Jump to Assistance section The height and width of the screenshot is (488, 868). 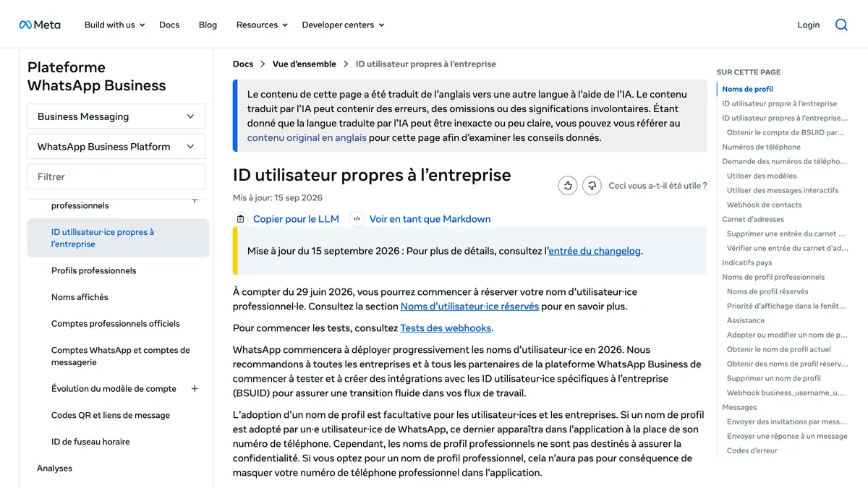[746, 320]
